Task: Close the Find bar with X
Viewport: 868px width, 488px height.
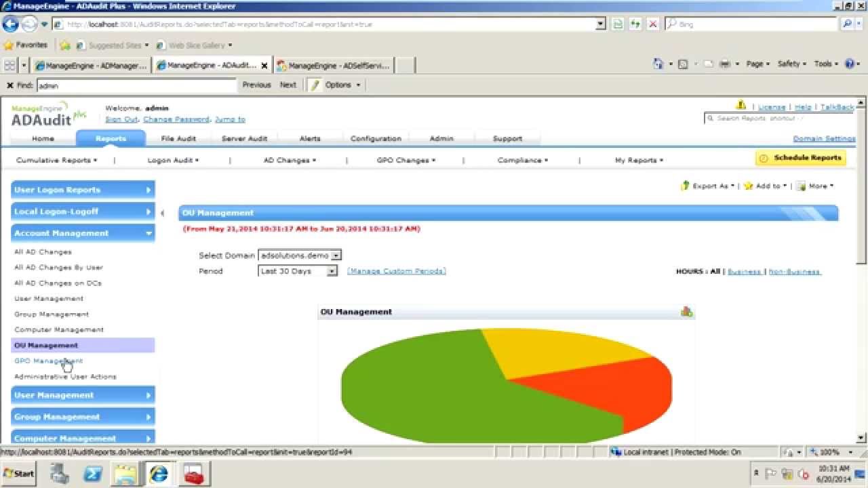Action: [9, 85]
